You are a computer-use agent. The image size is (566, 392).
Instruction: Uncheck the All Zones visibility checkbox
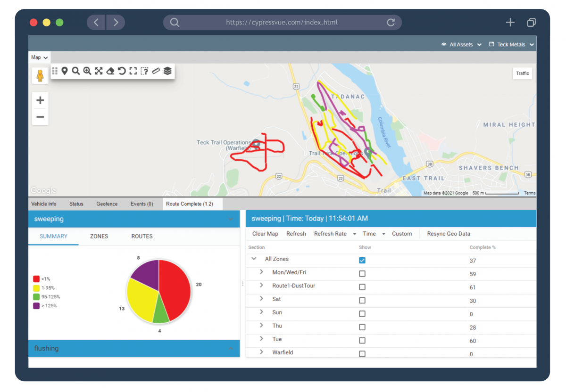click(x=362, y=260)
